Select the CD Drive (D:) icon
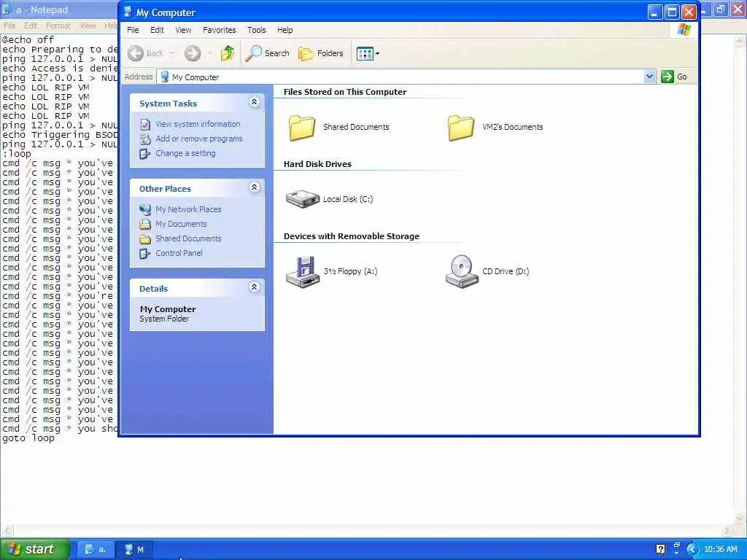Viewport: 747px width, 560px height. pyautogui.click(x=461, y=271)
